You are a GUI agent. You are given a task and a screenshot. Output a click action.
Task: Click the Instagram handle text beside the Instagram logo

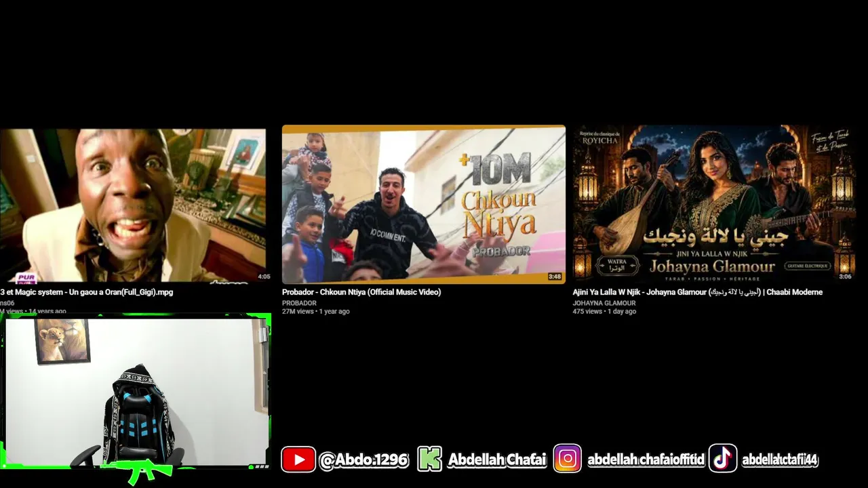coord(646,460)
